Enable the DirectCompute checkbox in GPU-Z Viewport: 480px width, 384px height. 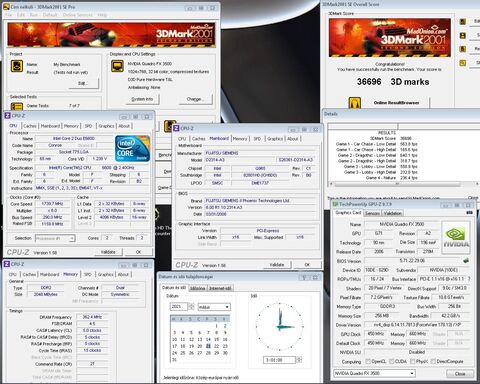[x=433, y=361]
